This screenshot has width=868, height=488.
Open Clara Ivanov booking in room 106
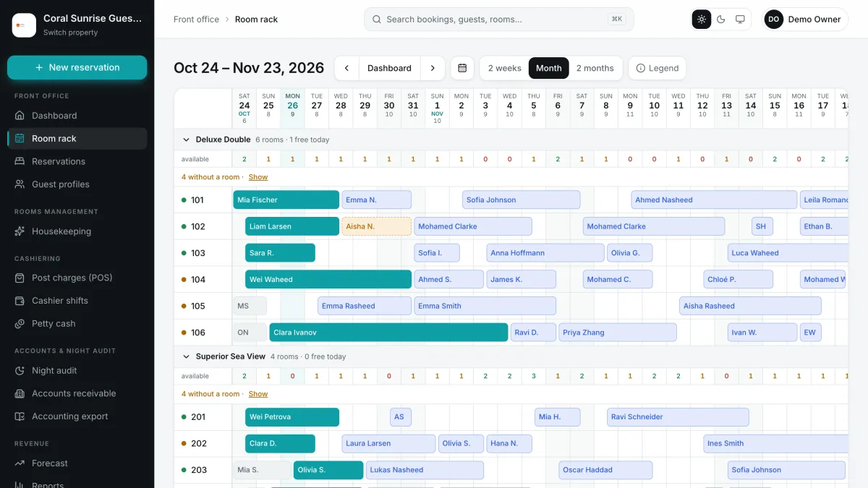(388, 333)
